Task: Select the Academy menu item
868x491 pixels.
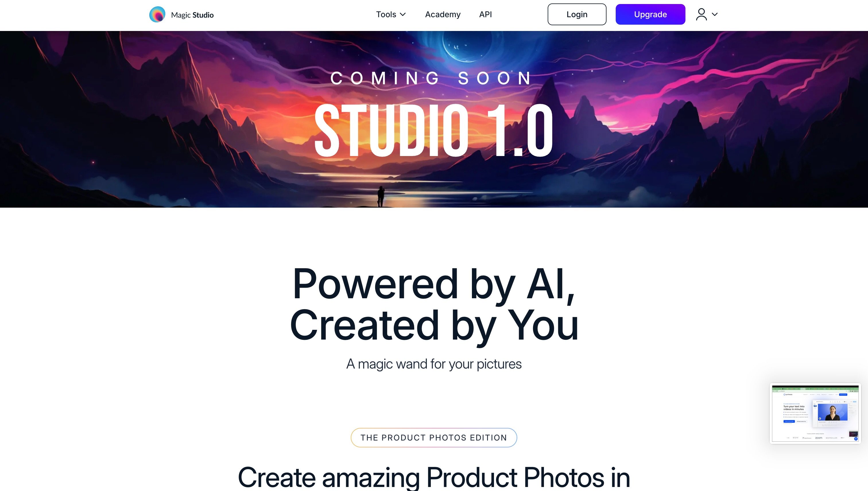Action: pyautogui.click(x=443, y=14)
